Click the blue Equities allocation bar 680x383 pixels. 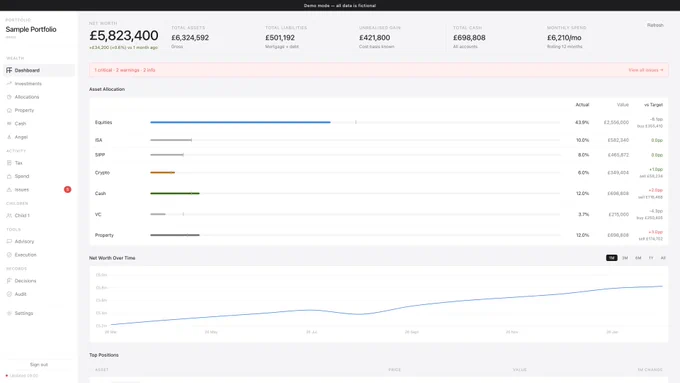point(240,122)
